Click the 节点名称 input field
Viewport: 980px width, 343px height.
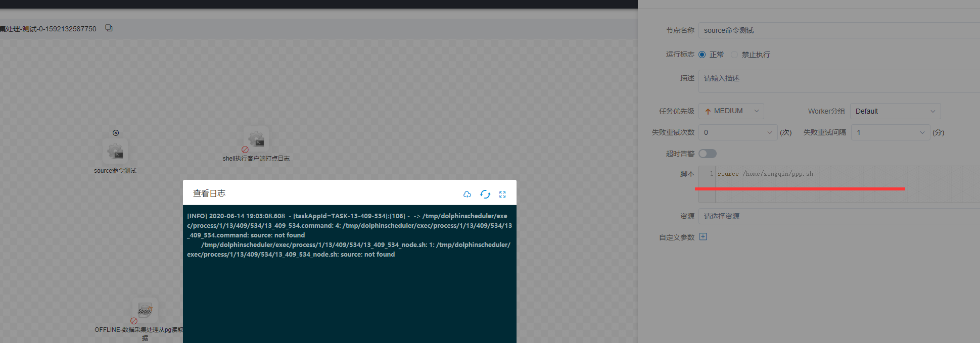pyautogui.click(x=839, y=30)
